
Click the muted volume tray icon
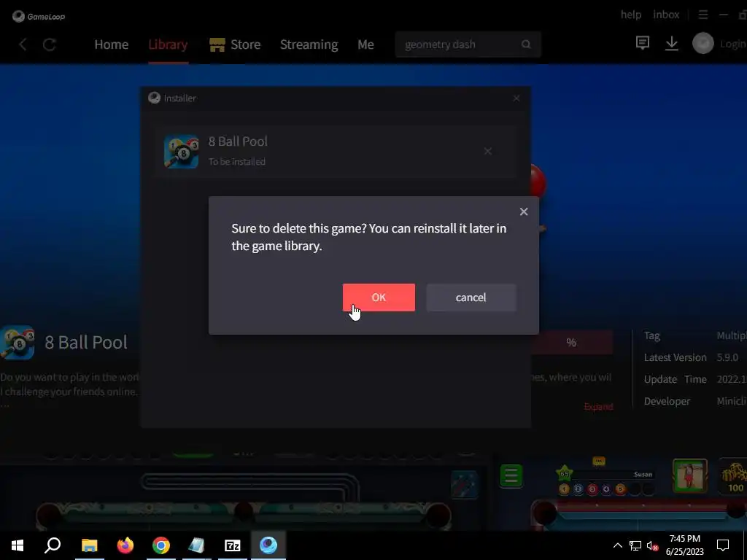652,545
